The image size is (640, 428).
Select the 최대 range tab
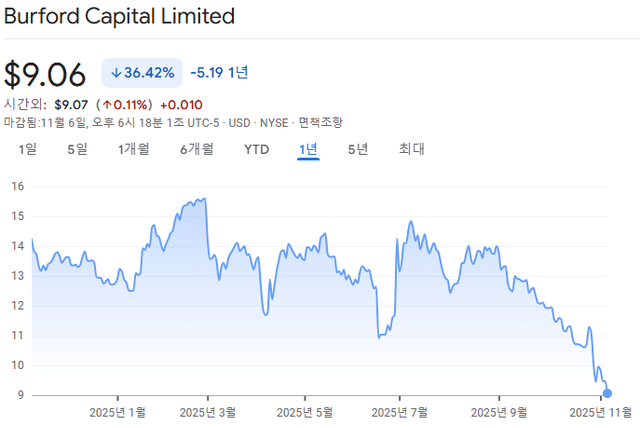click(x=412, y=149)
